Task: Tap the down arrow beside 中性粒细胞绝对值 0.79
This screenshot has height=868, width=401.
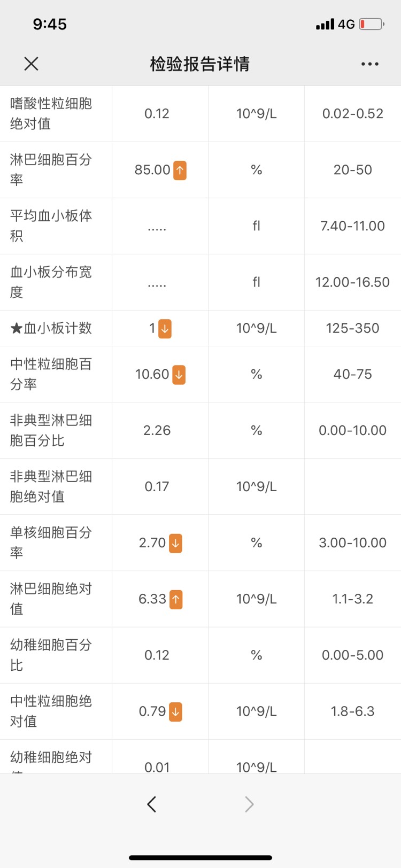Action: pos(176,711)
